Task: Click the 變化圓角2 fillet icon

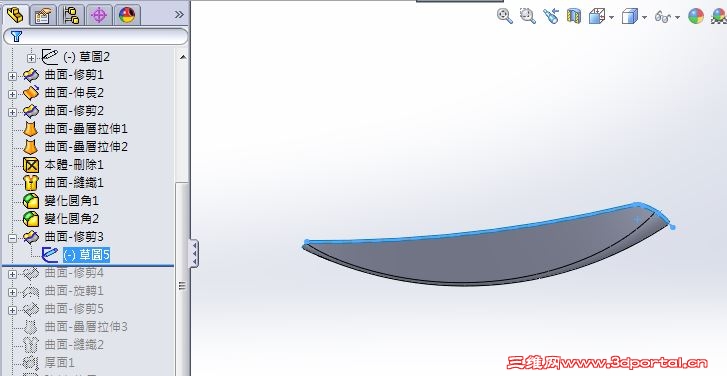Action: click(x=31, y=219)
